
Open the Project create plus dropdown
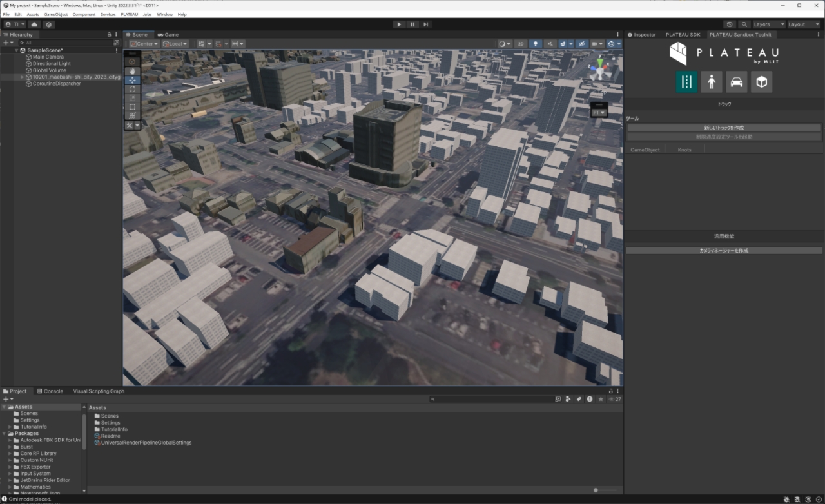click(x=8, y=400)
